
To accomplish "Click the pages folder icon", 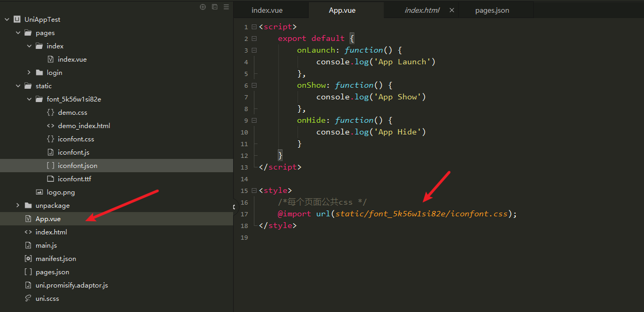I will pos(28,33).
